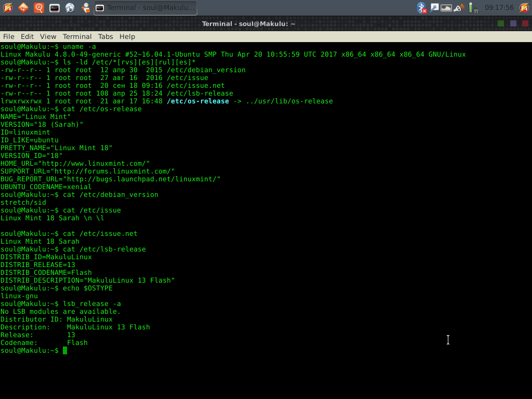This screenshot has width=532, height=399.
Task: Click the 'Distributor ID: MakuluLinux' line
Action: coord(56,320)
